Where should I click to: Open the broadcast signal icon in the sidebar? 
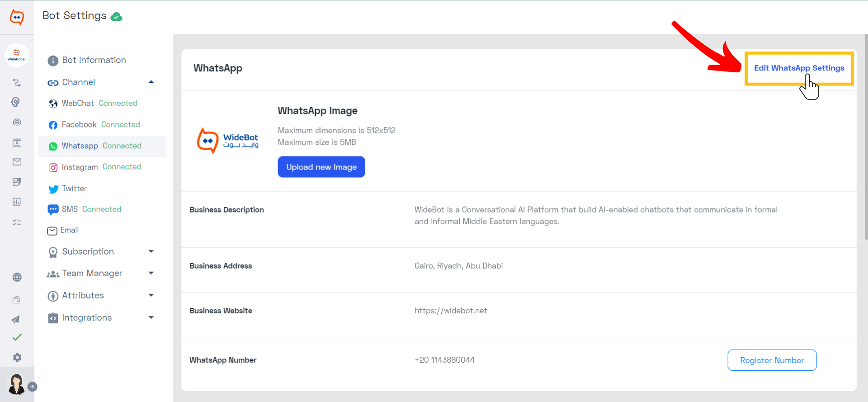17,123
